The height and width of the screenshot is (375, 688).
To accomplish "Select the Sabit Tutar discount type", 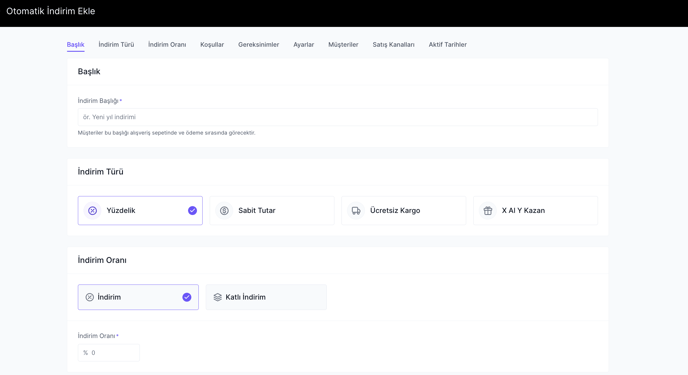I will [272, 211].
